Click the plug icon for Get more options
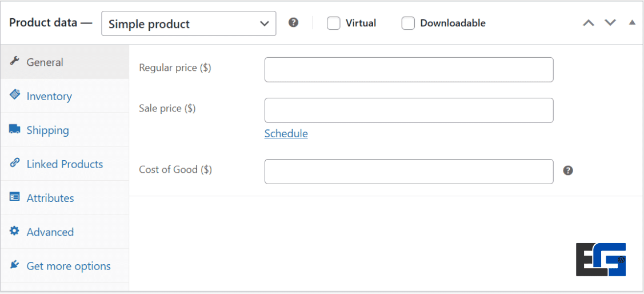The image size is (644, 294). tap(15, 265)
